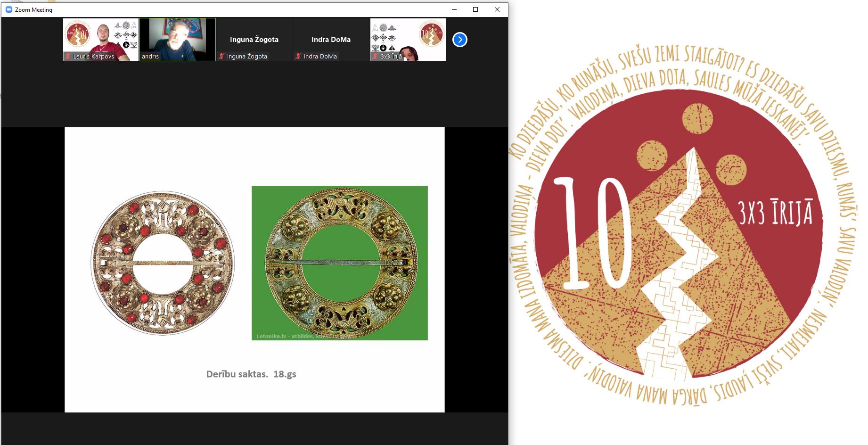
Task: Click Lauris Karpovs muted microphone icon
Action: (68, 56)
